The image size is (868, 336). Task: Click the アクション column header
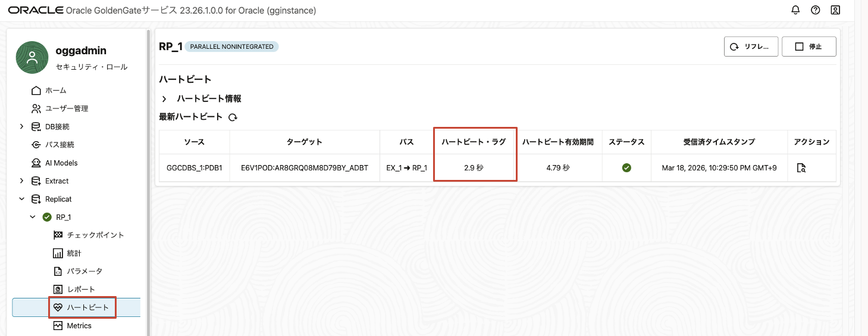tap(811, 142)
